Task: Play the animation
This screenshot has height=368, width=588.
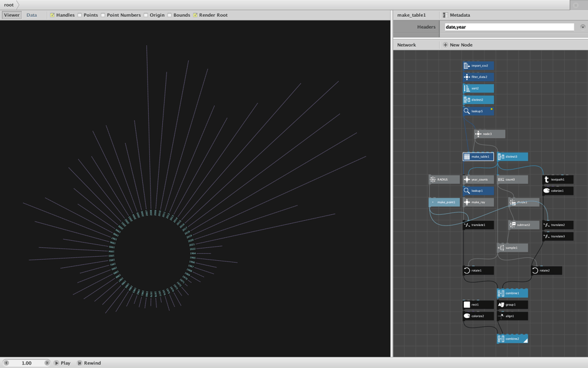Action: click(62, 363)
